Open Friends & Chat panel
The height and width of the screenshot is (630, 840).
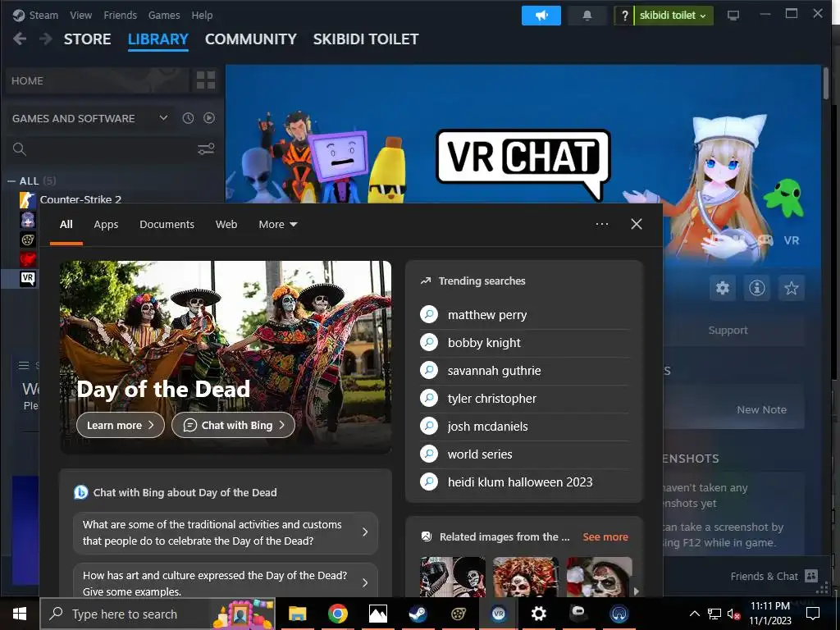pos(774,577)
